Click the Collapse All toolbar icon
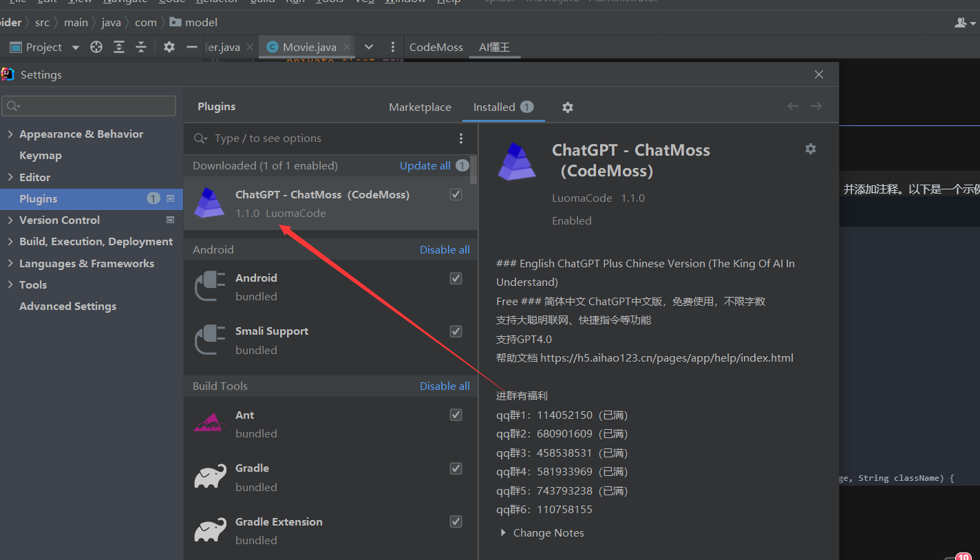Image resolution: width=980 pixels, height=560 pixels. 141,47
